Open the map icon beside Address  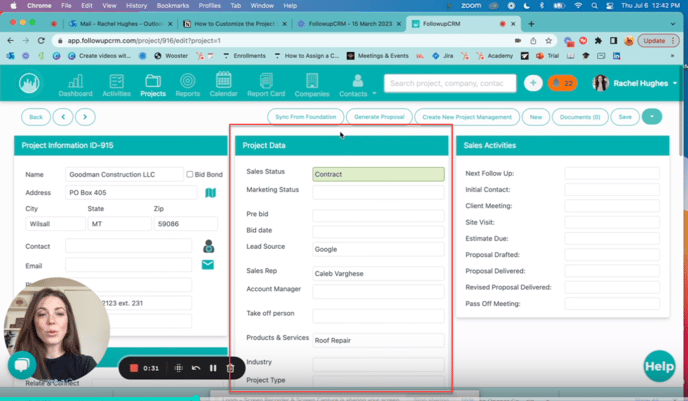pyautogui.click(x=211, y=193)
